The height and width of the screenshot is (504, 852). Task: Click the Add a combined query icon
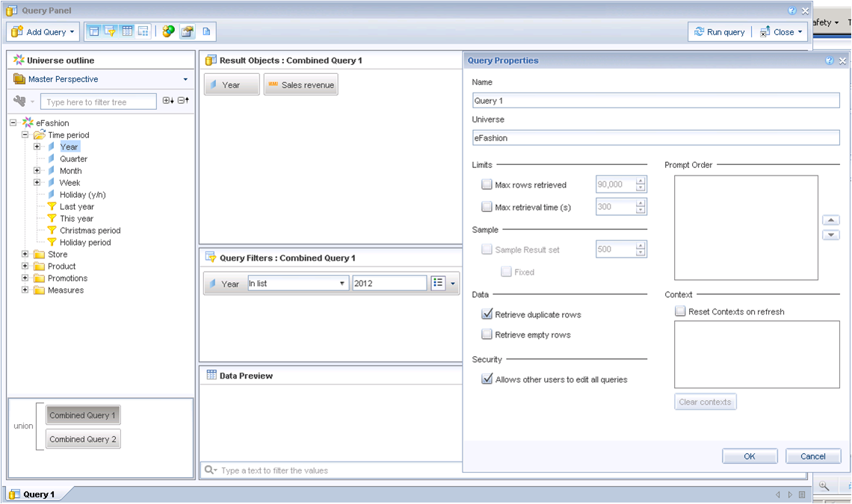pos(167,31)
